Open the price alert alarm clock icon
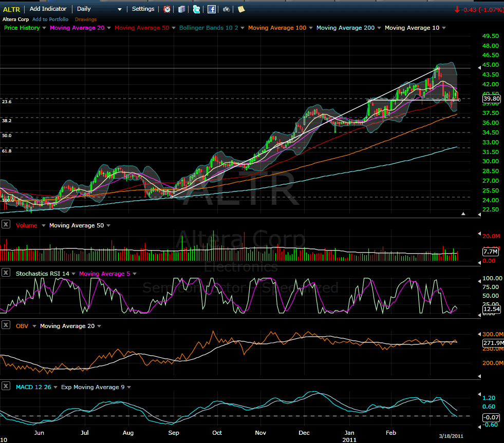 click(x=167, y=9)
